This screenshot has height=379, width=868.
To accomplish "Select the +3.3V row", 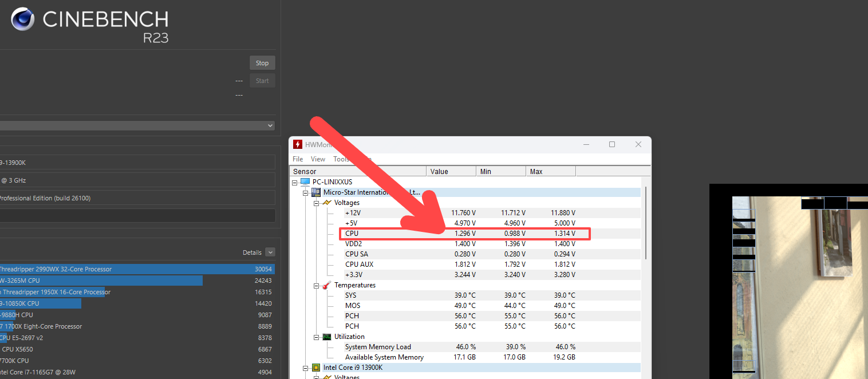I will (466, 275).
